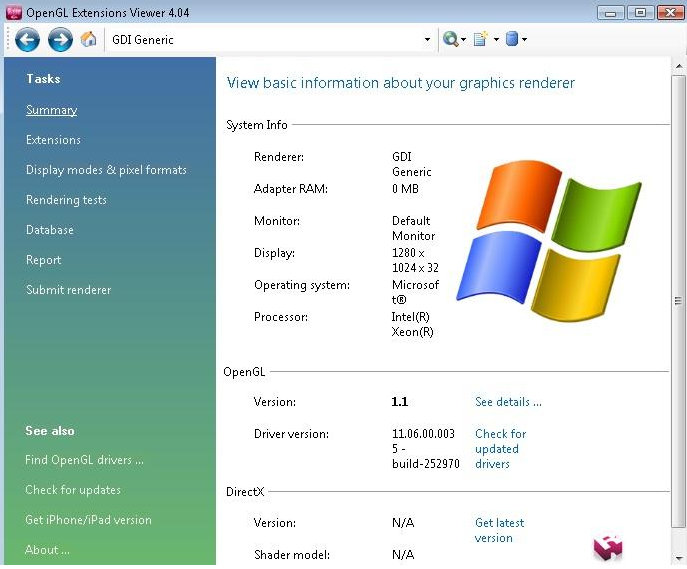Click the magnifier search toolbar icon

450,39
